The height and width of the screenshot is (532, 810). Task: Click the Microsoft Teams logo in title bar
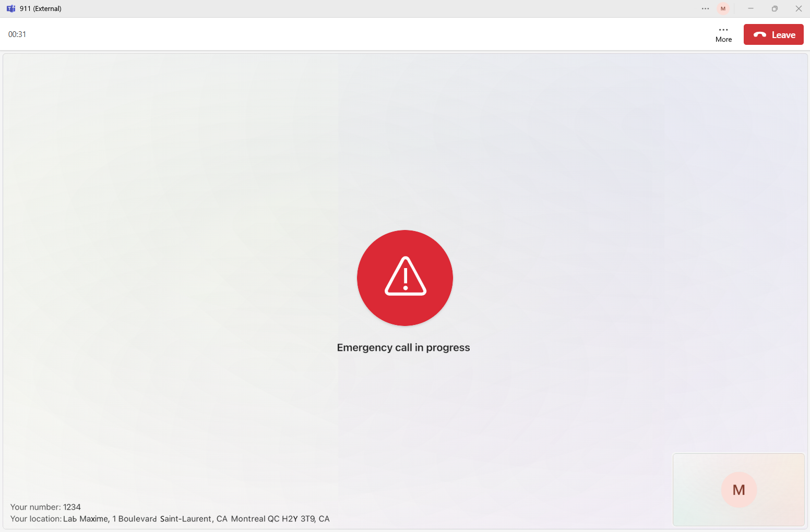click(x=11, y=8)
